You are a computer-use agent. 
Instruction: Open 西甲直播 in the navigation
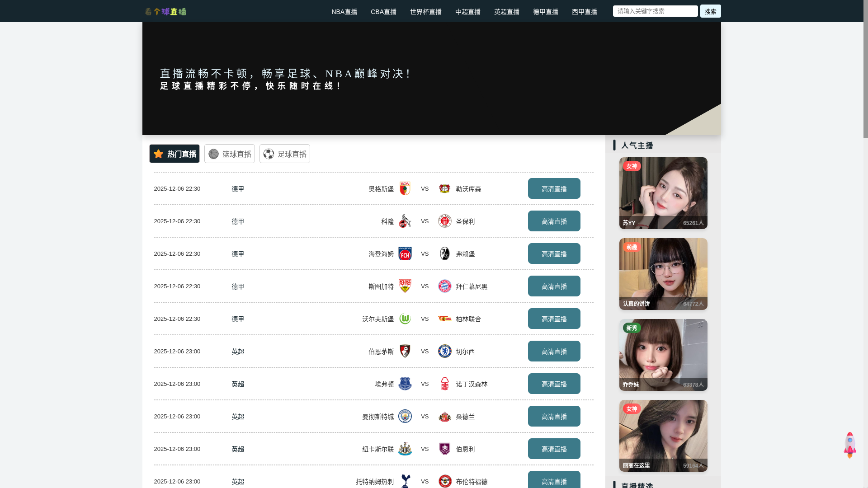coord(585,11)
